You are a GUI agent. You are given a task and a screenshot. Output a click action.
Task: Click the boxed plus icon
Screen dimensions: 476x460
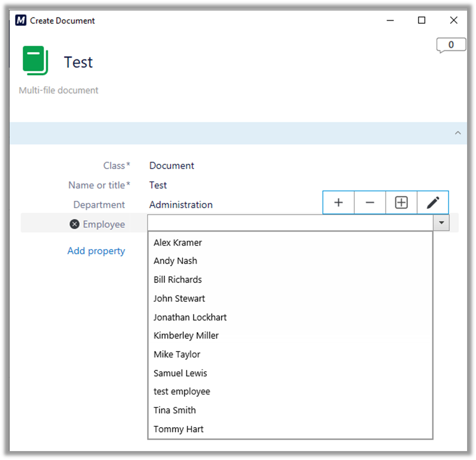tap(401, 203)
